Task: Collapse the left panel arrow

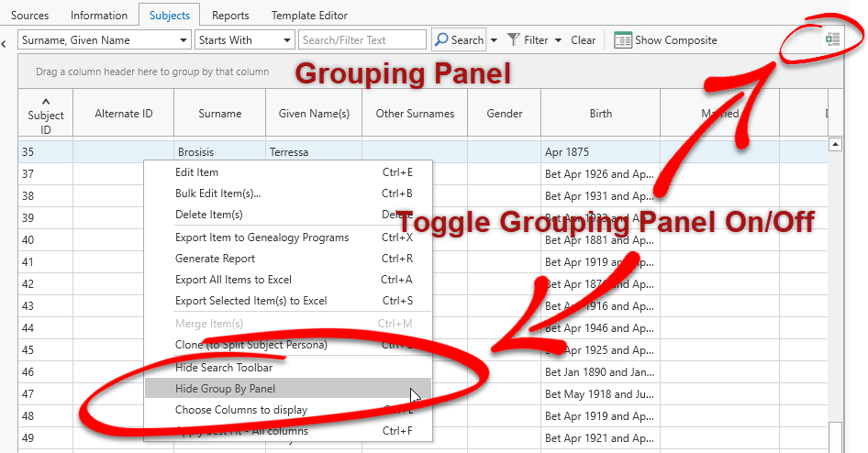Action: 5,42
